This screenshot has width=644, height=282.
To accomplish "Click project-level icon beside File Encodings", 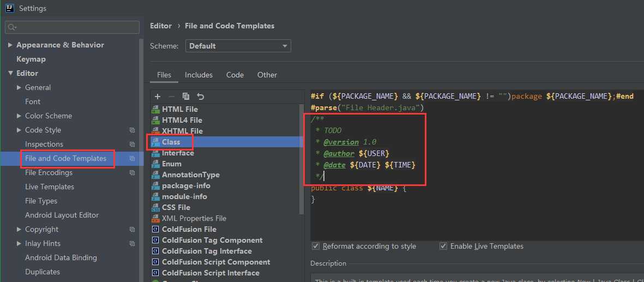I will 133,173.
